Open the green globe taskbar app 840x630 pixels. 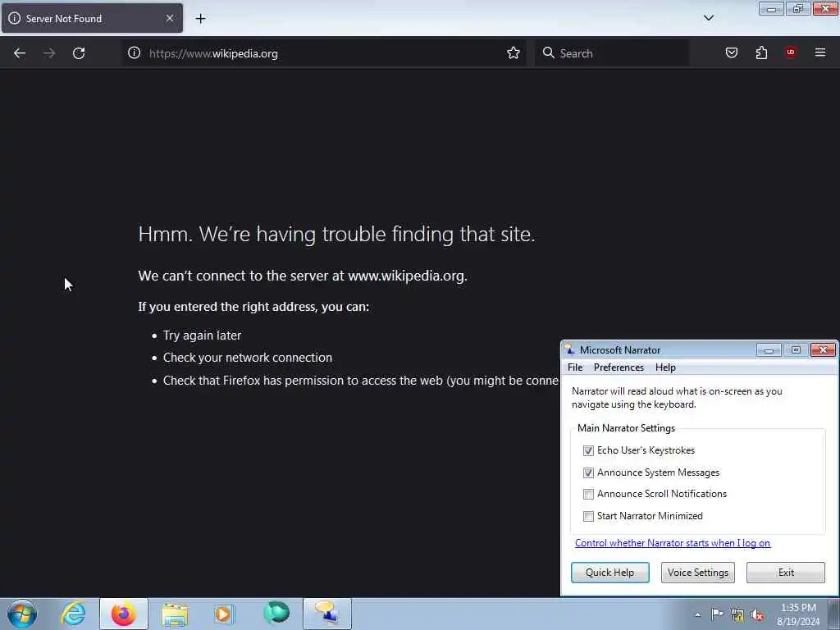coord(276,614)
